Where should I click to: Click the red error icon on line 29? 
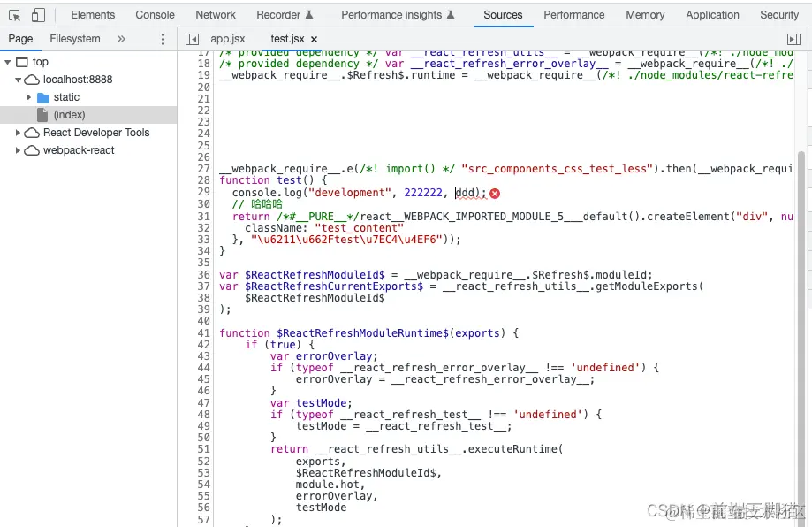495,194
